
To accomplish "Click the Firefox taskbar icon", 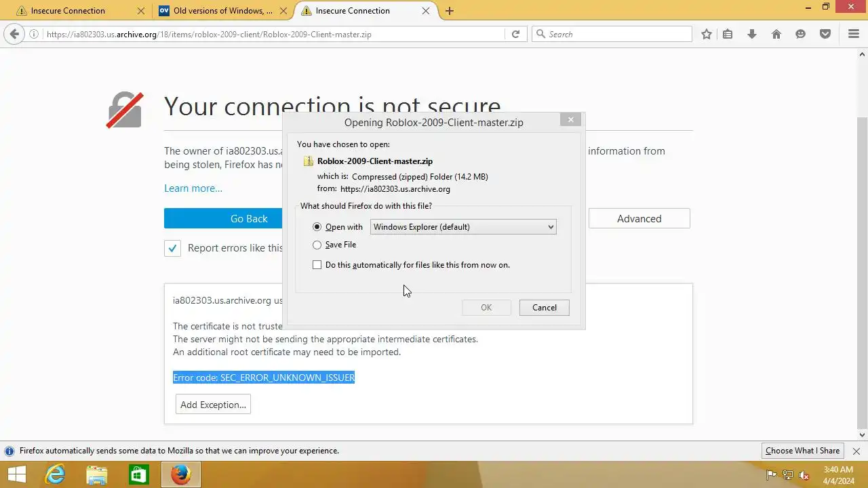I will pyautogui.click(x=180, y=474).
